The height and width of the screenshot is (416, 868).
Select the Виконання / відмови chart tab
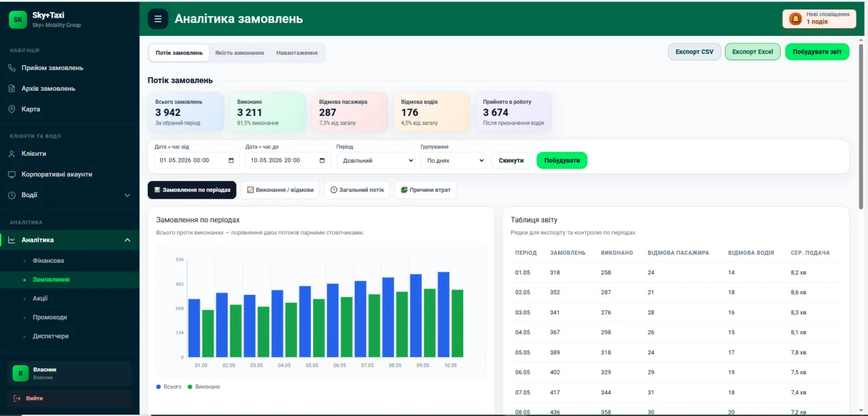coord(280,190)
